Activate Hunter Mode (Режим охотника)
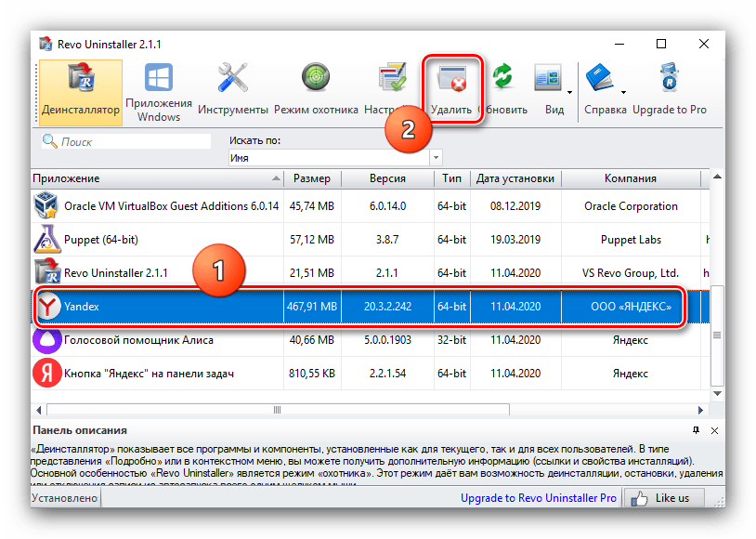The width and height of the screenshot is (756, 539). pos(316,93)
